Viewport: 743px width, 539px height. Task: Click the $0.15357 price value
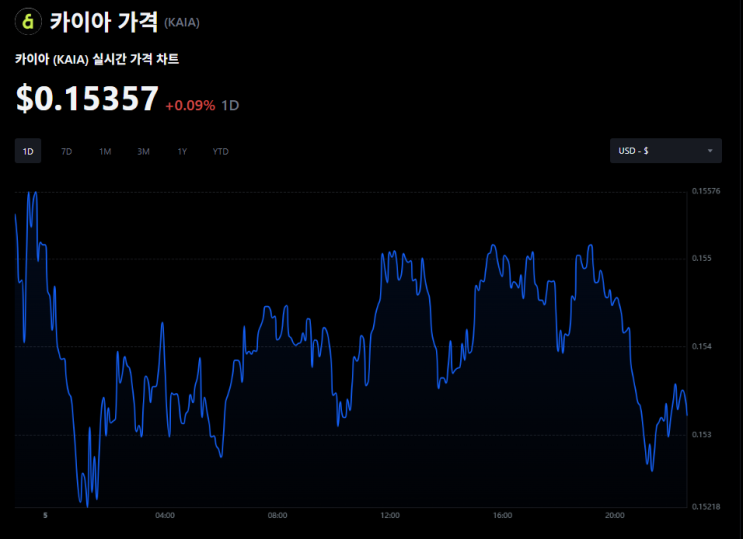[87, 99]
